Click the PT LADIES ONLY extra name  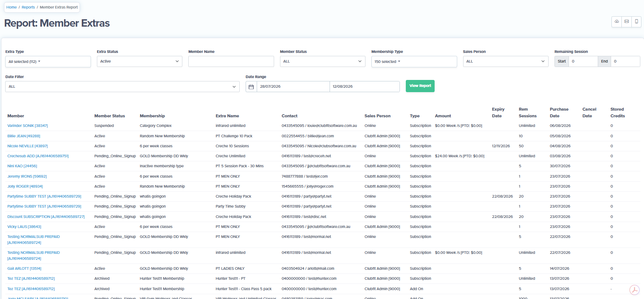point(230,269)
